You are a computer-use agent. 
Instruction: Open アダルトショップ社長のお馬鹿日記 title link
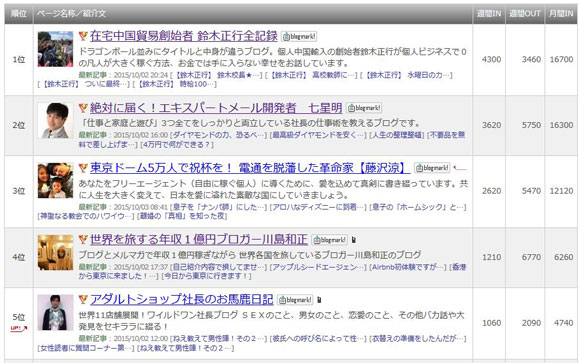pyautogui.click(x=182, y=299)
